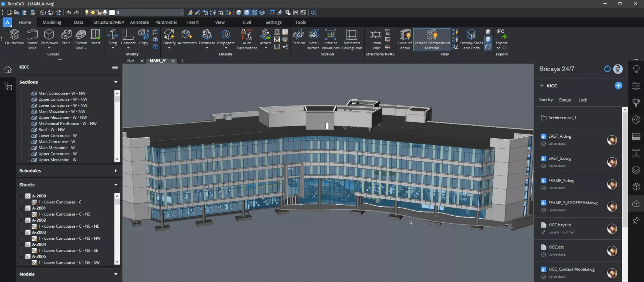Toggle the Level of detail view

405,39
